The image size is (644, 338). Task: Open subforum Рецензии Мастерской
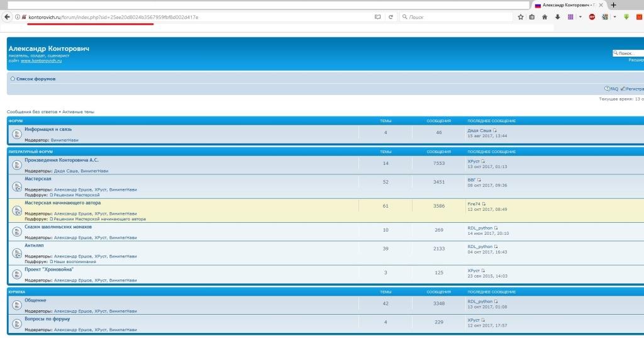[x=76, y=195]
